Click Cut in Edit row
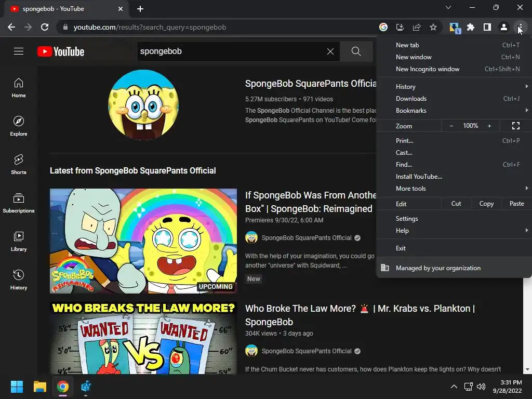Image resolution: width=532 pixels, height=399 pixels. tap(456, 204)
